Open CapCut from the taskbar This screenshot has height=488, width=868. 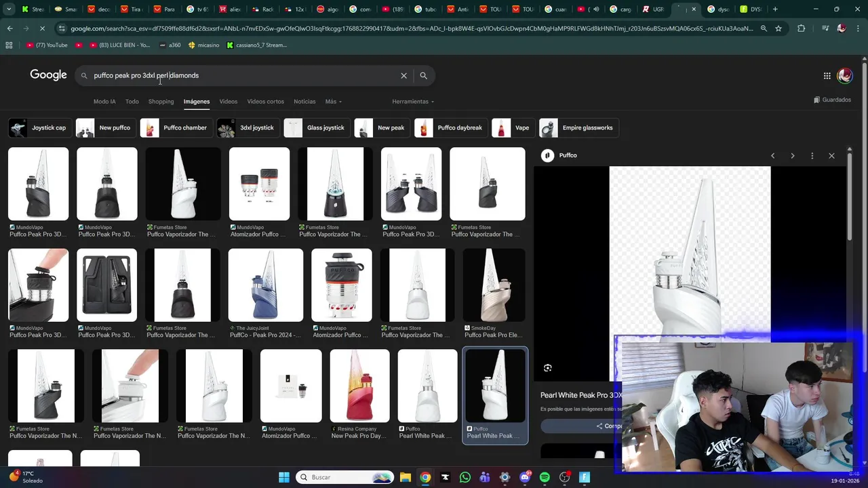(445, 477)
